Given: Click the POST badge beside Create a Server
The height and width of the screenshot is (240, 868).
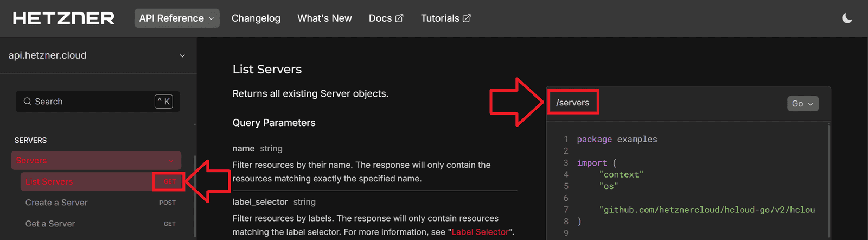Looking at the screenshot, I should coord(168,203).
